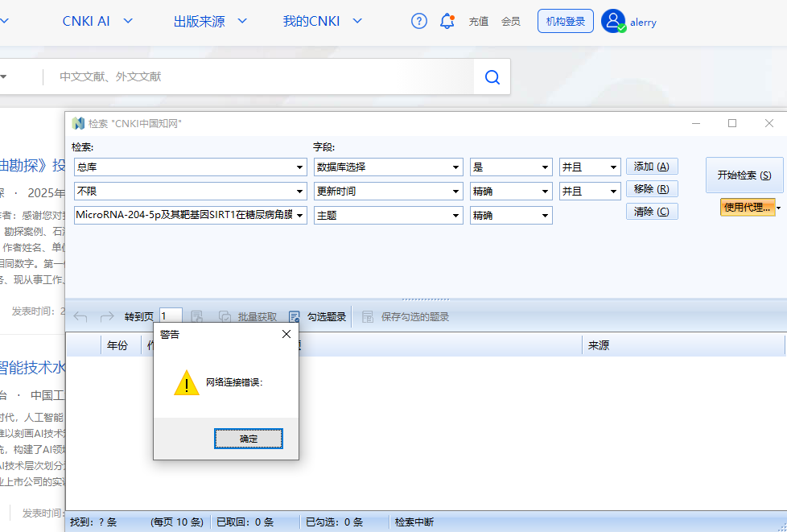
Task: Click the 检索中断 status text
Action: coord(414,522)
